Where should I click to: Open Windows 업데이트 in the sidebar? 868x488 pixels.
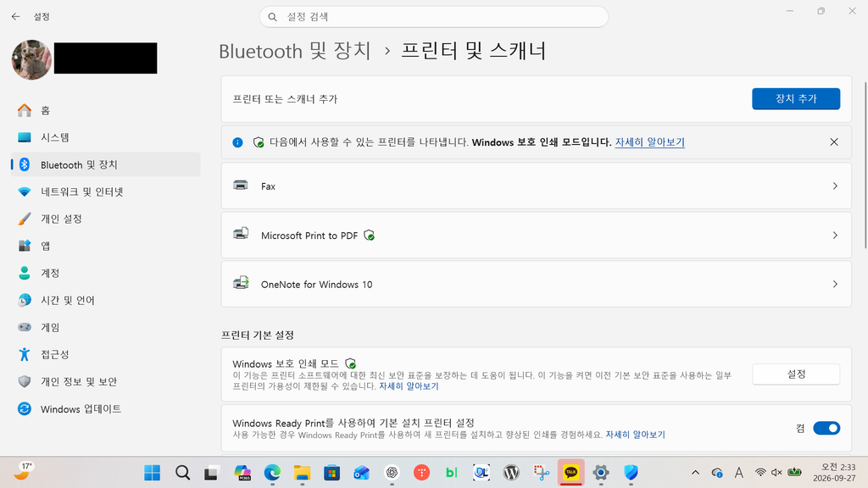tap(105, 409)
